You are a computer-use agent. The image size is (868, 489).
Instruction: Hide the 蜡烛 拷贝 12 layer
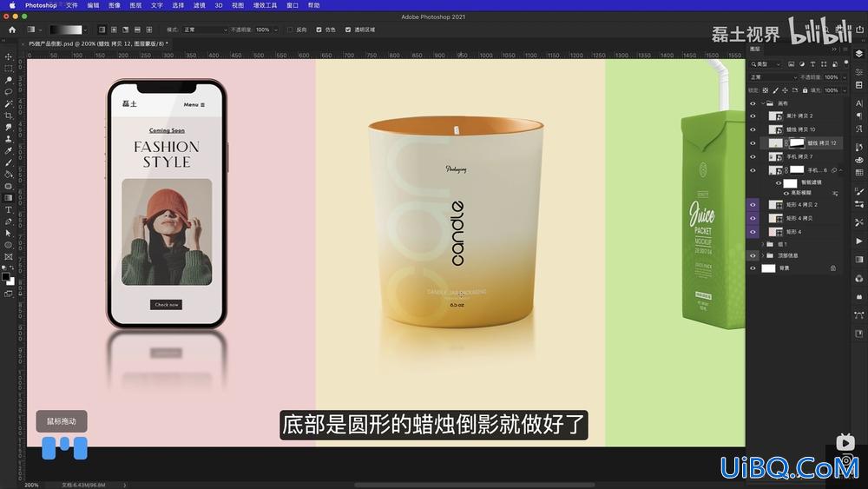coord(753,143)
